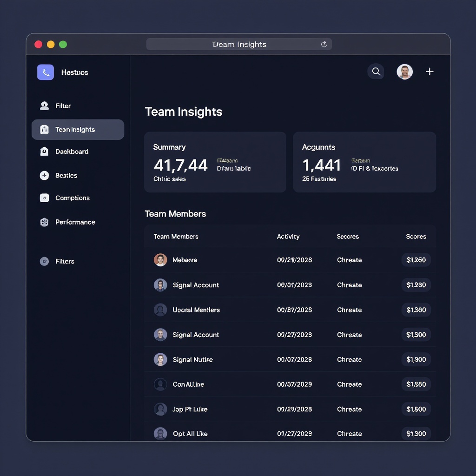Click the Filter person icon in sidebar
The height and width of the screenshot is (476, 476).
pos(44,106)
